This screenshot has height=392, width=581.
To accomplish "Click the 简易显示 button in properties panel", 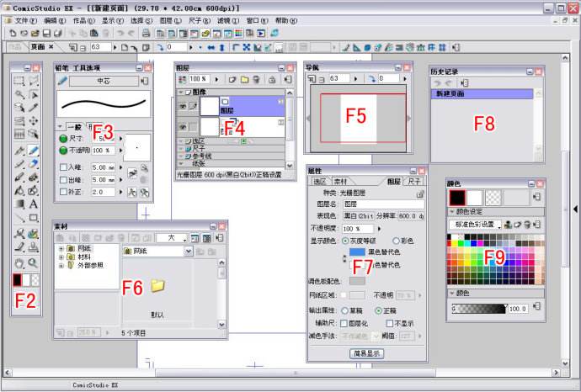I will point(366,353).
